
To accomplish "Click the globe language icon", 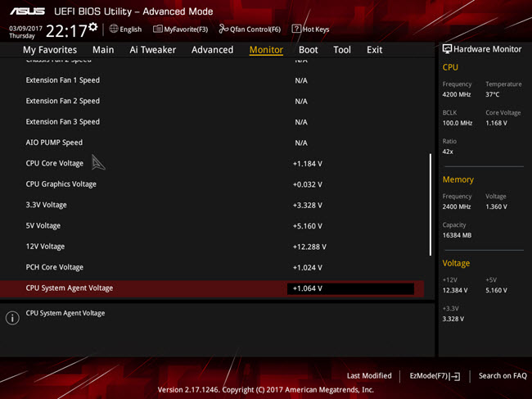I will [x=114, y=29].
